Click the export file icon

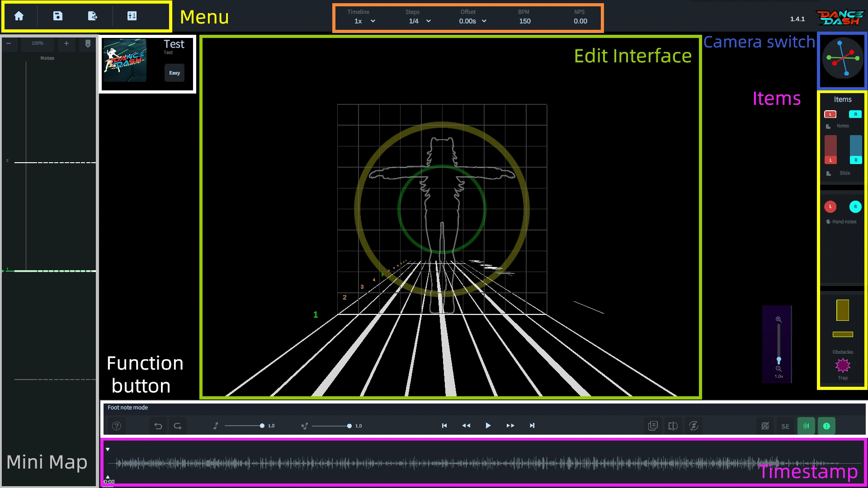tap(93, 16)
